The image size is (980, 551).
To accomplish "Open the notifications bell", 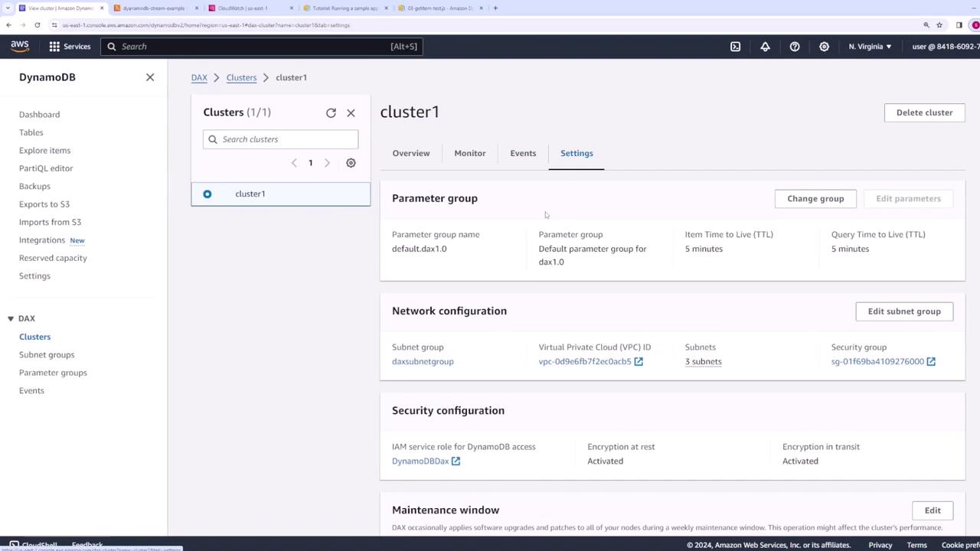I will coord(765,47).
